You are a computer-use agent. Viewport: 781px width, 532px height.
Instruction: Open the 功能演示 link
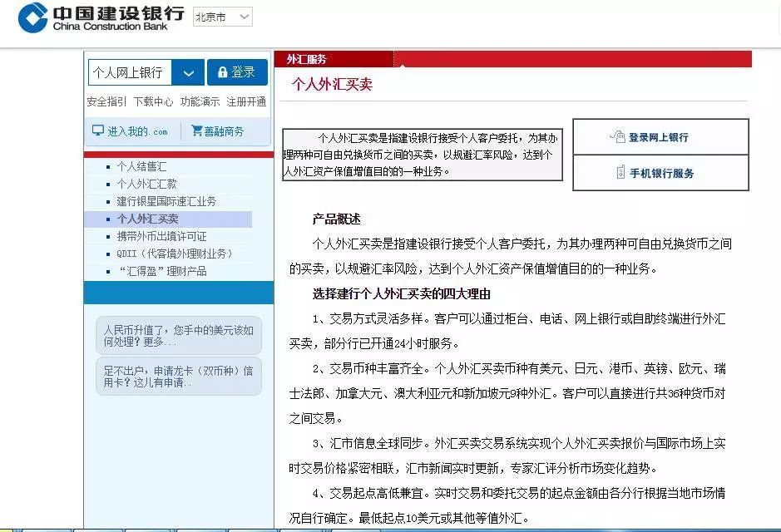click(200, 101)
